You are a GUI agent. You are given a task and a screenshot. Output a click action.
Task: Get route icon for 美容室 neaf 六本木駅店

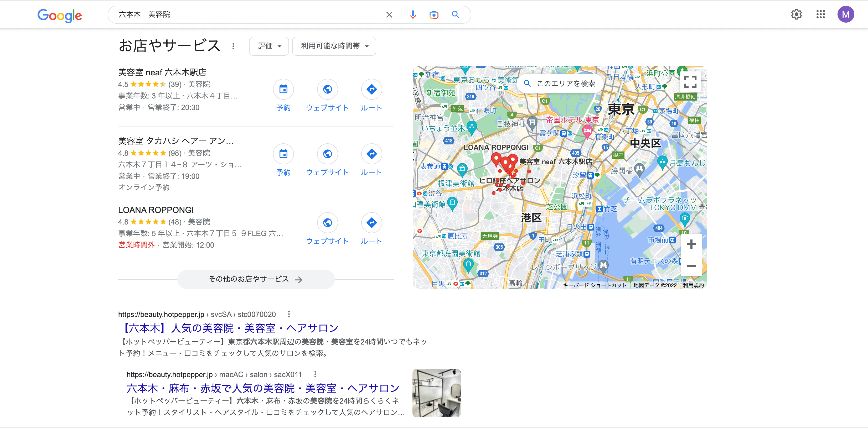tap(371, 89)
